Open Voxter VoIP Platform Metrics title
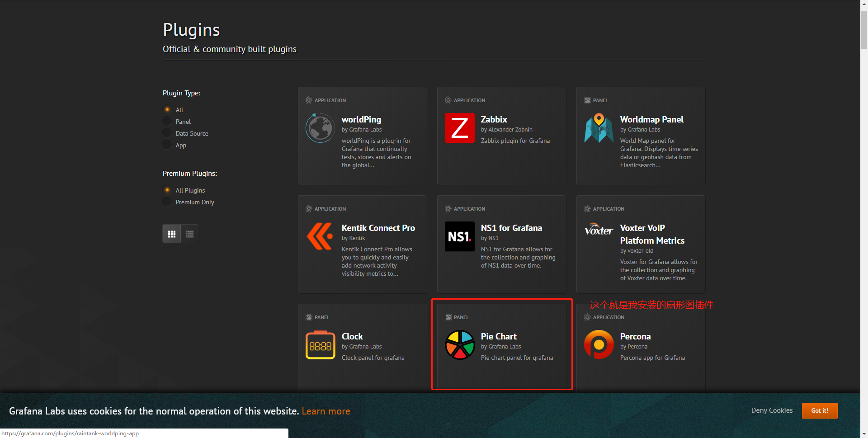The image size is (868, 438). click(x=652, y=235)
